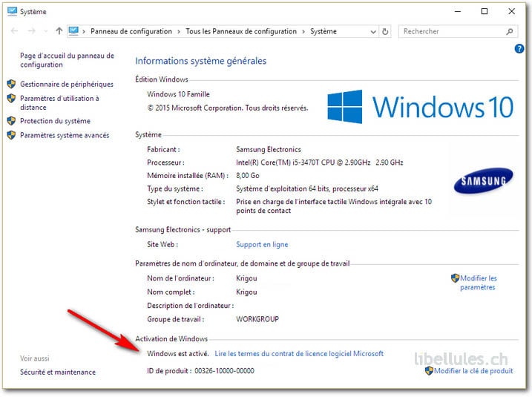The height and width of the screenshot is (397, 532).
Task: Expand chevron after Panneau de configuration
Action: tap(179, 32)
